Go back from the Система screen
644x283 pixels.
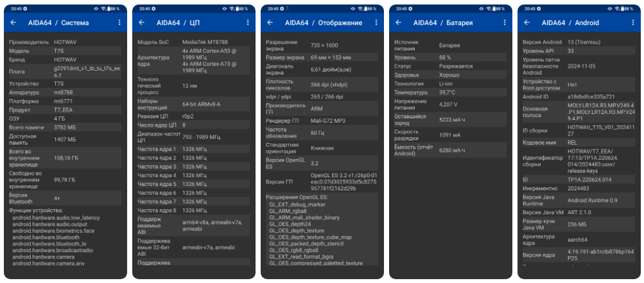point(13,23)
